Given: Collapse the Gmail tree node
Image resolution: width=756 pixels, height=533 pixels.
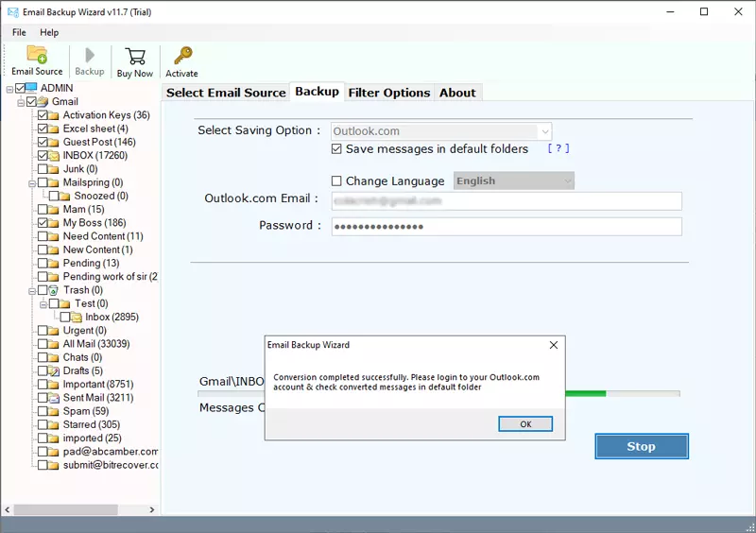Looking at the screenshot, I should coord(21,103).
